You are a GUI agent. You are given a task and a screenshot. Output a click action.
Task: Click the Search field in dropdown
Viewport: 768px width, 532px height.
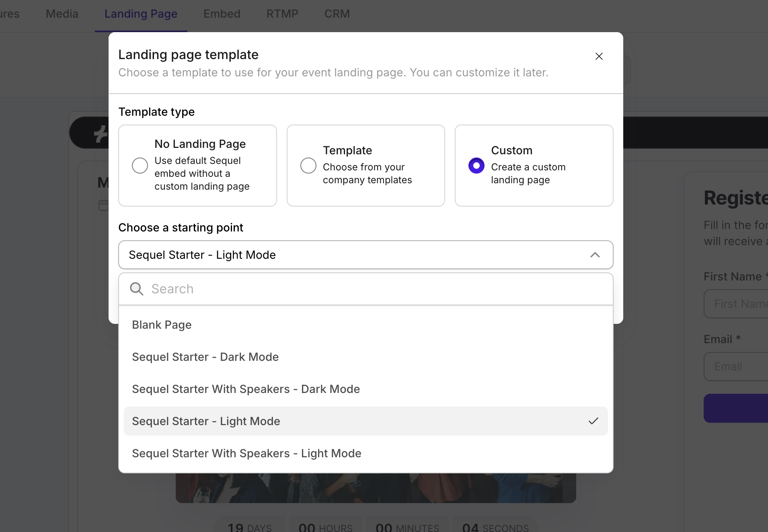(x=366, y=289)
